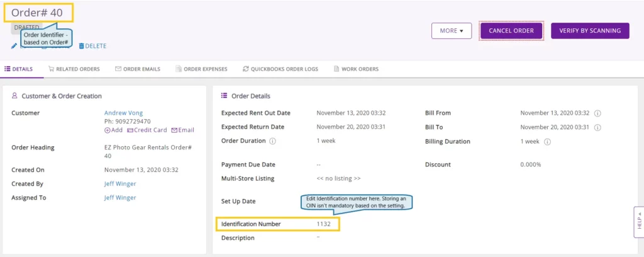
Task: View the QuickBooks Order Logs tab
Action: click(280, 69)
